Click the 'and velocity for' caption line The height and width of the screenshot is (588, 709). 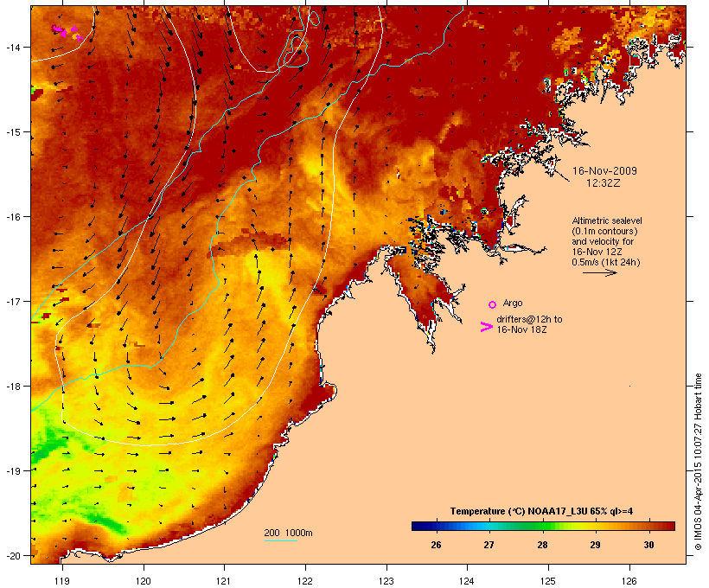(x=603, y=241)
